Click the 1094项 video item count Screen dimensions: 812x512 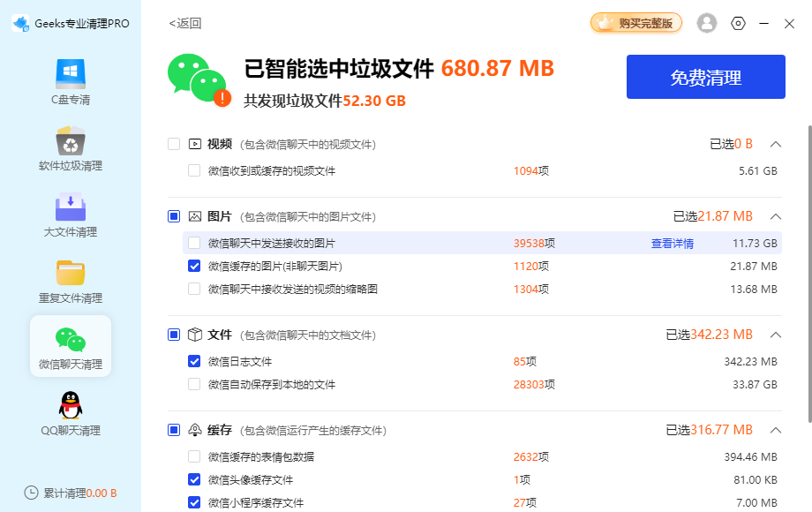click(x=531, y=171)
